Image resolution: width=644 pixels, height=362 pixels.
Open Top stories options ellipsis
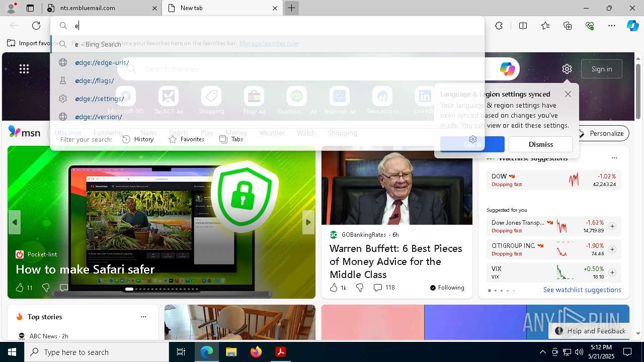[143, 317]
